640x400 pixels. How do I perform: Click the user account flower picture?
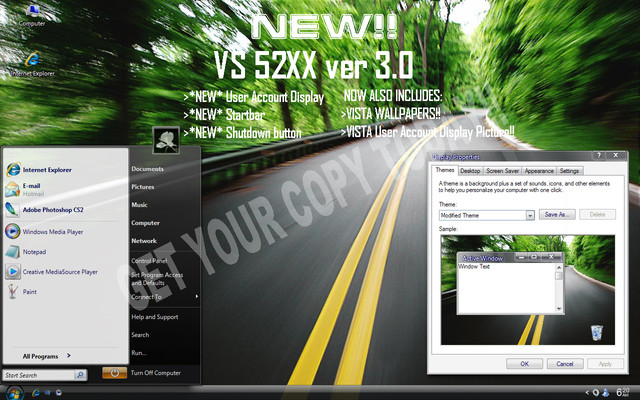tap(166, 140)
